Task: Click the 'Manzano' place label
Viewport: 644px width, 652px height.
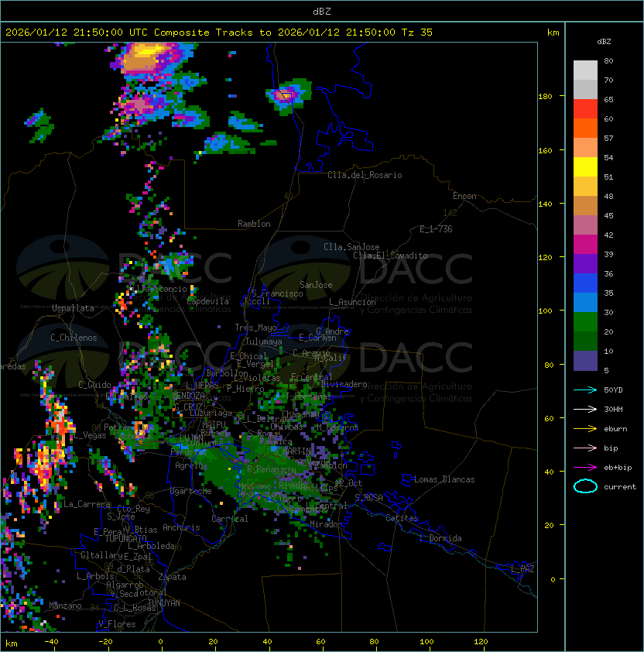Action: (x=65, y=606)
